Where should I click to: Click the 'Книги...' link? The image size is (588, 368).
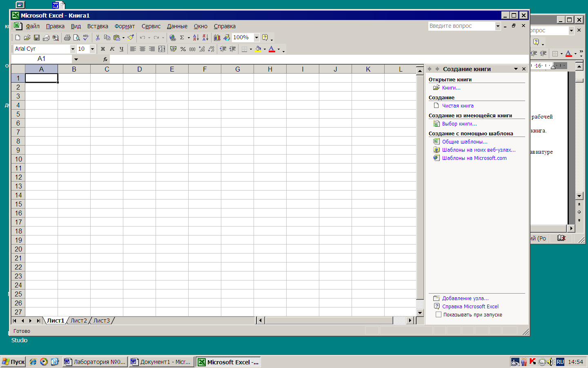click(x=451, y=88)
